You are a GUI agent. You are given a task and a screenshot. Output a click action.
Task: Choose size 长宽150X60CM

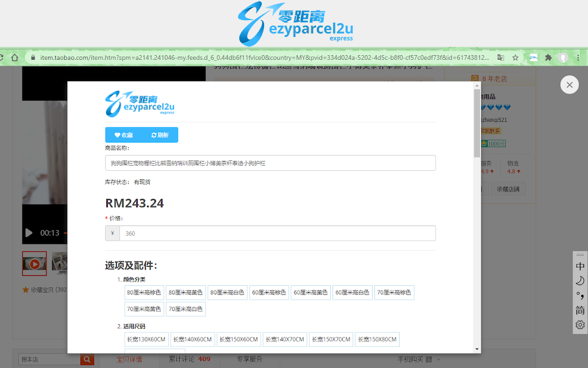238,339
